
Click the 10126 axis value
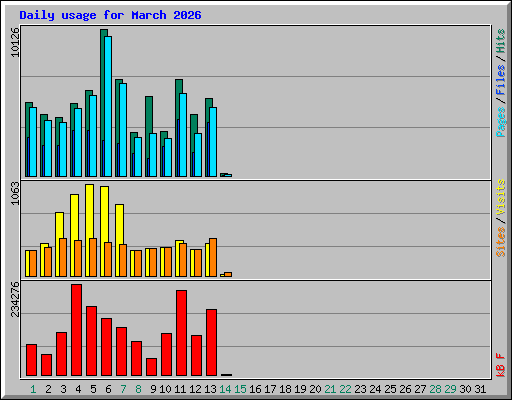click(15, 42)
